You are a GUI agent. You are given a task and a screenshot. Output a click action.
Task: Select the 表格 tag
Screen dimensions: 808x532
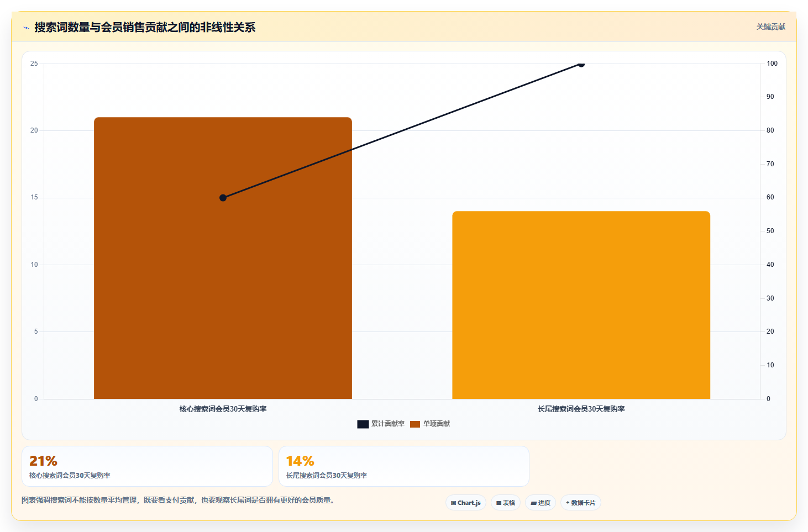click(506, 503)
